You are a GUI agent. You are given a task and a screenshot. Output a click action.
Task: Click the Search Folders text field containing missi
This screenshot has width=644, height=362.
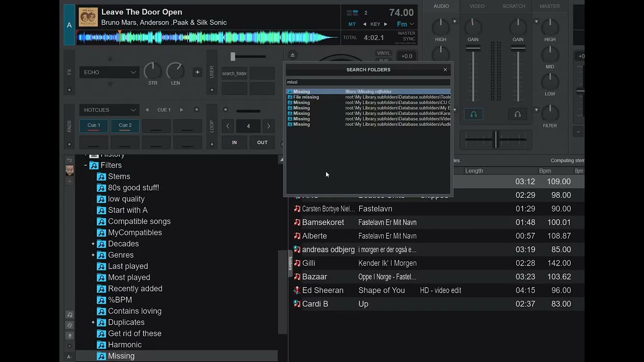click(368, 82)
